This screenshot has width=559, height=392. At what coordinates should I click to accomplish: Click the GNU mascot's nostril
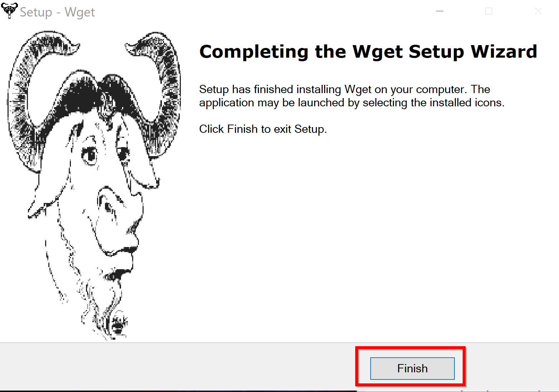tap(108, 205)
